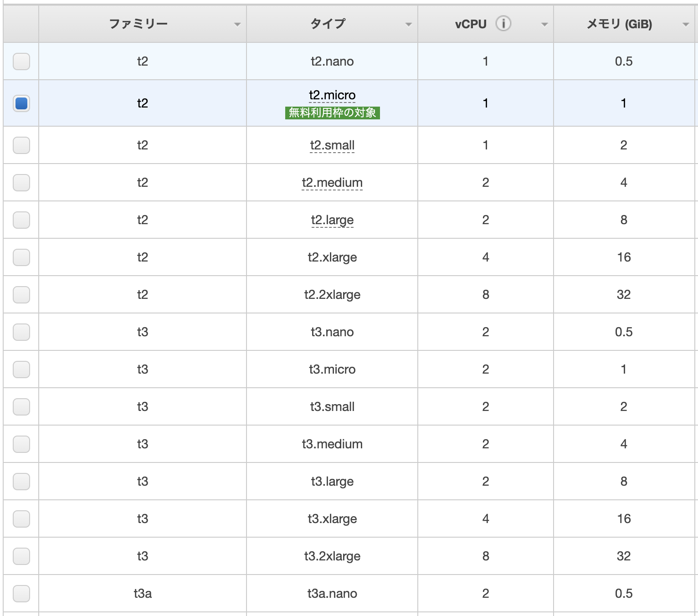Click the 無料利用枠の対象 green badge
Viewport: 698px width, 616px height.
(x=332, y=113)
